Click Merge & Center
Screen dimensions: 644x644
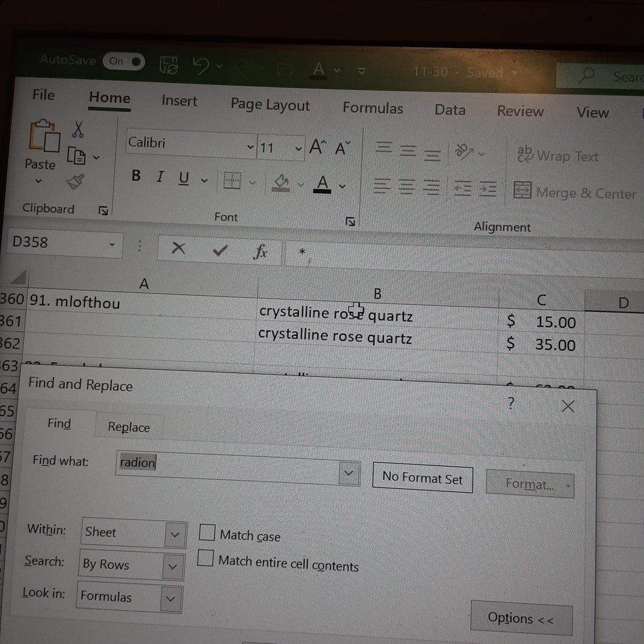tap(575, 192)
